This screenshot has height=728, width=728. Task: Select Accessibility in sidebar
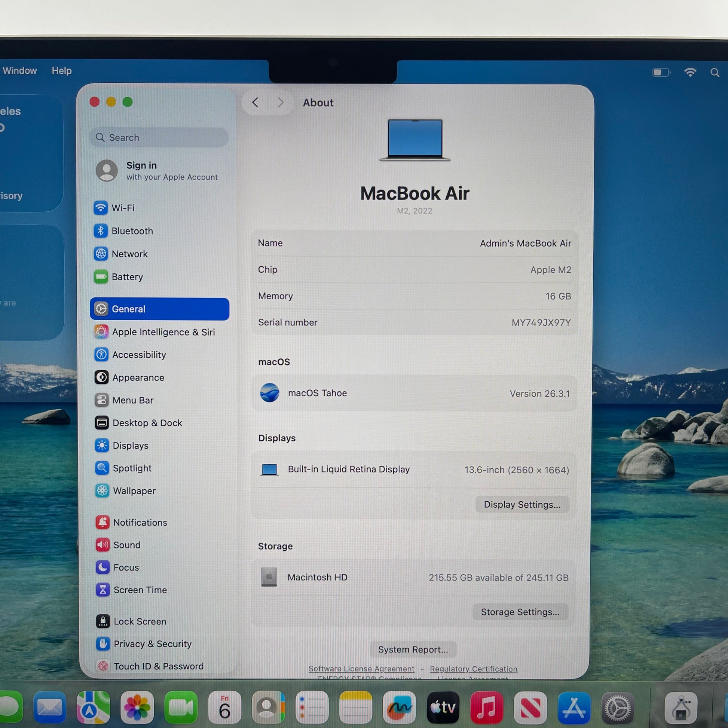(139, 355)
